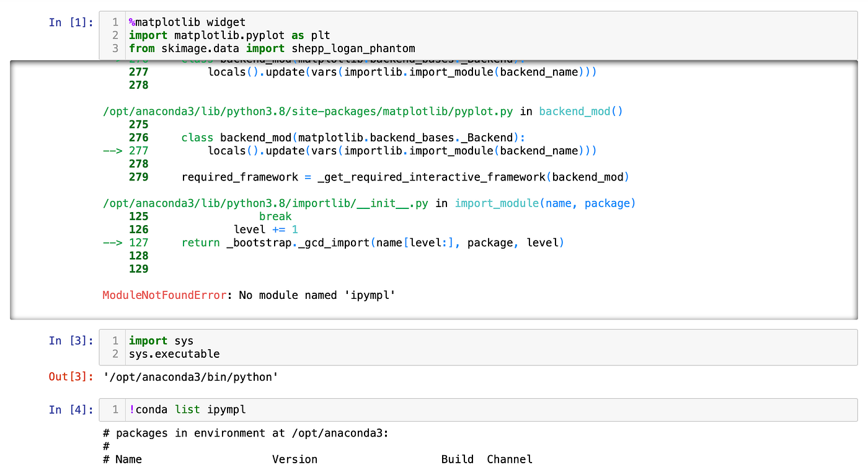The height and width of the screenshot is (475, 868).
Task: Click the packages environment output header
Action: pos(245,433)
